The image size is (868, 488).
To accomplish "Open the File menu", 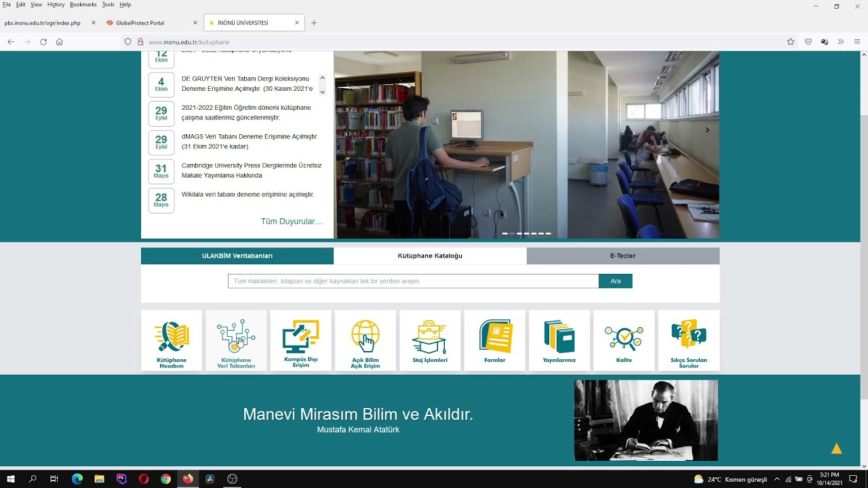I will tap(7, 5).
